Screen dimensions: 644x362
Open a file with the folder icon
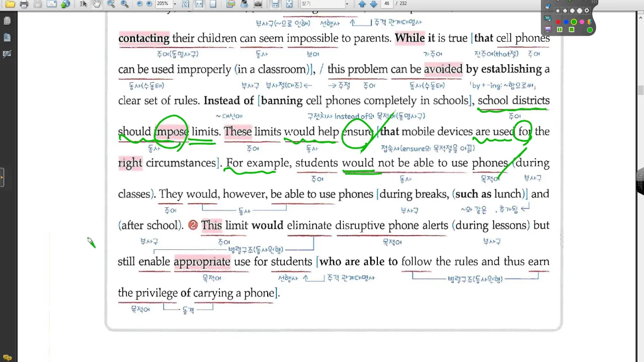(10, 4)
